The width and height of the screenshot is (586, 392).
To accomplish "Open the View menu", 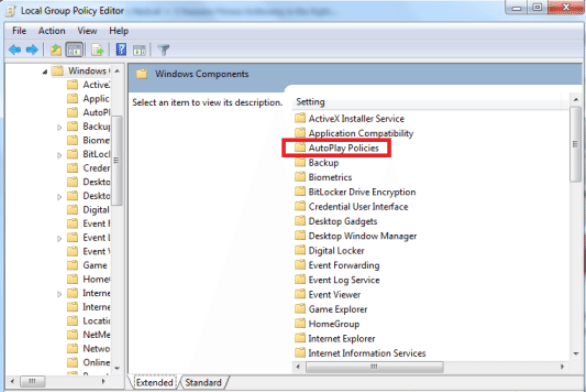I will point(87,31).
